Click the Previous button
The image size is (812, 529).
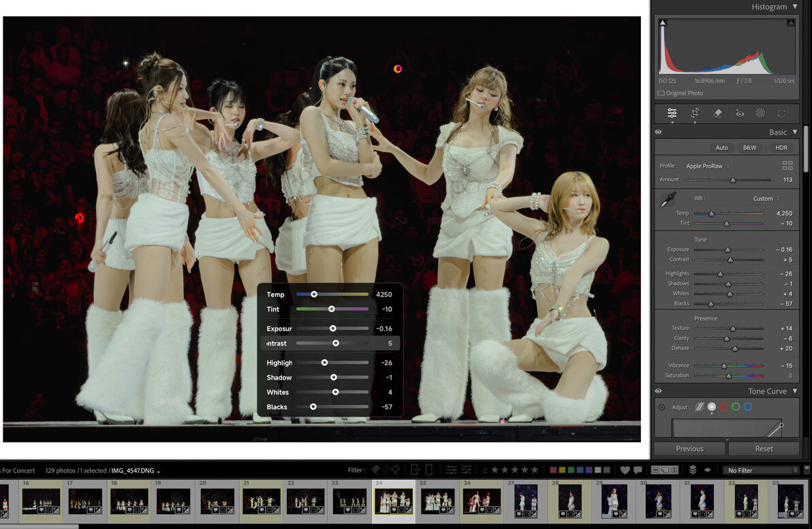pyautogui.click(x=689, y=449)
